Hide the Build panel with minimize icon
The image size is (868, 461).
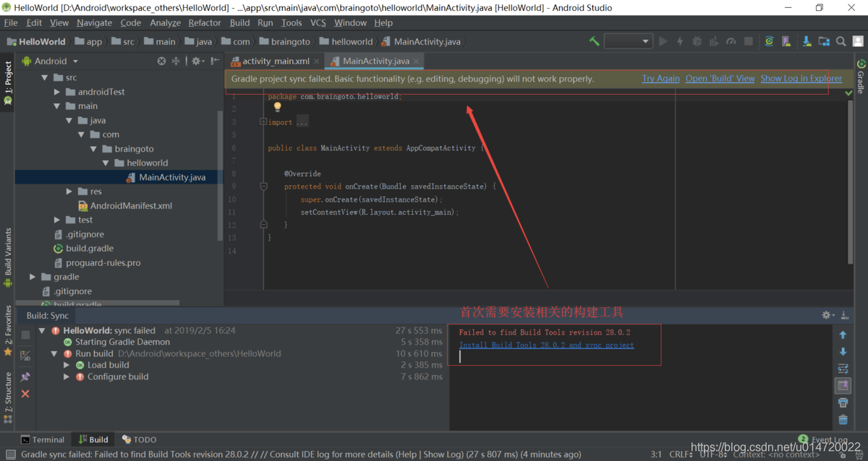[845, 316]
